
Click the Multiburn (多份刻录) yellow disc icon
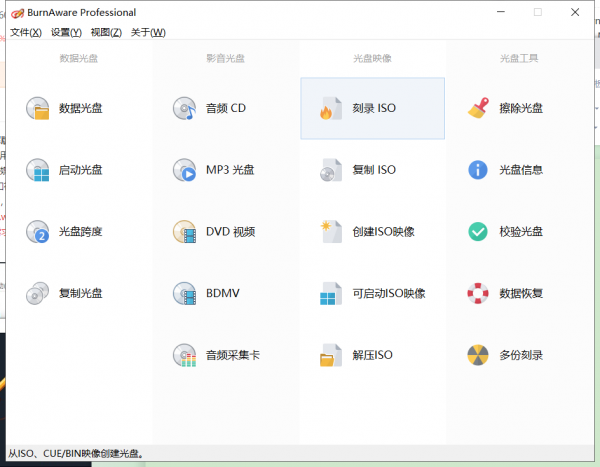tap(478, 355)
